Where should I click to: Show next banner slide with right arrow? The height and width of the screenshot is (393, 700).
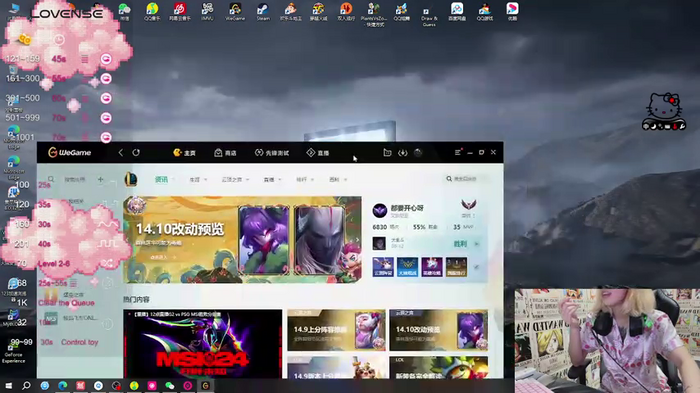pyautogui.click(x=357, y=240)
